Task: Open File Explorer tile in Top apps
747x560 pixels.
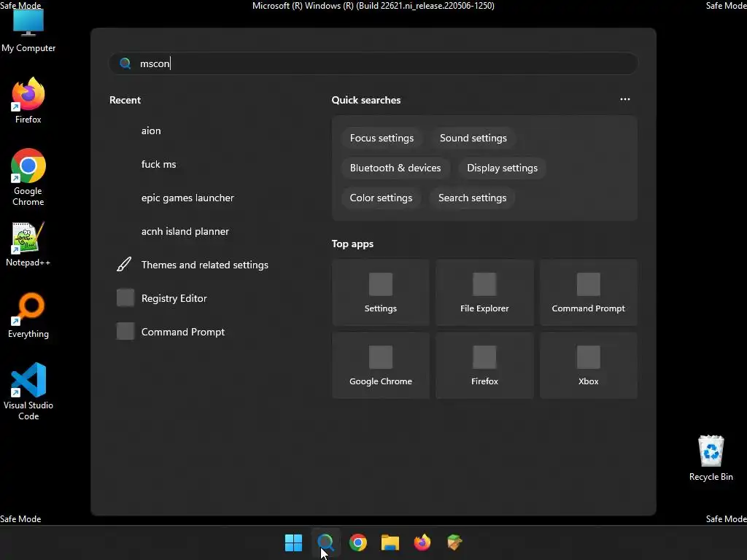Action: coord(484,292)
